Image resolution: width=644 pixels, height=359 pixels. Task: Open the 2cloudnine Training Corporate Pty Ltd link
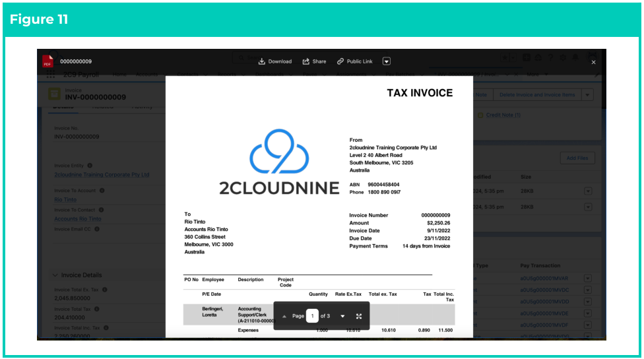(x=102, y=175)
